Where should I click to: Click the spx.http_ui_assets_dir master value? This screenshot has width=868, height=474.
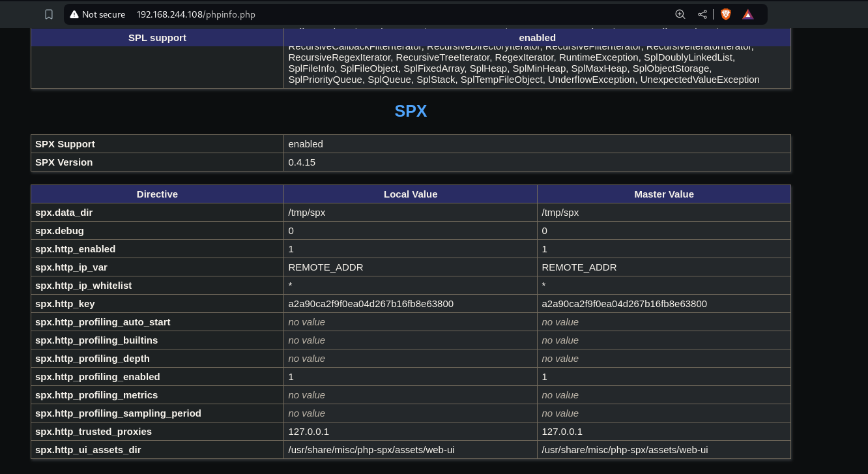(624, 449)
